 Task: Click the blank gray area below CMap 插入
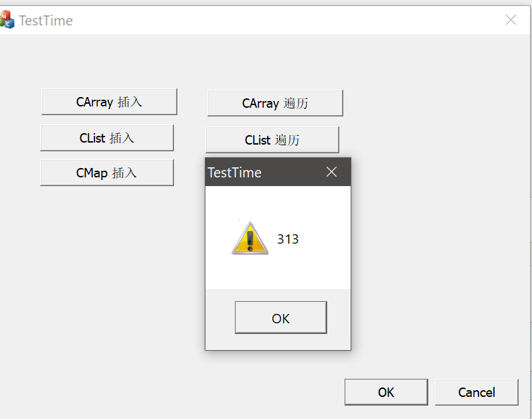[107, 272]
